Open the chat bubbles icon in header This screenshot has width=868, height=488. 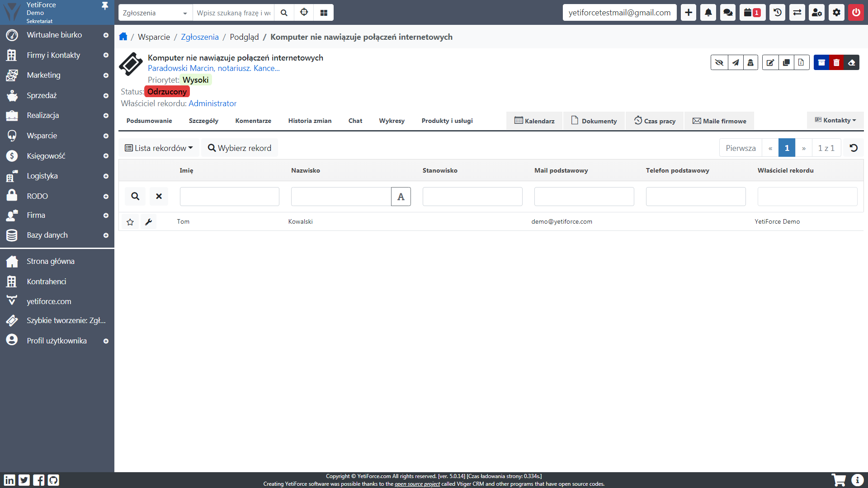point(728,13)
